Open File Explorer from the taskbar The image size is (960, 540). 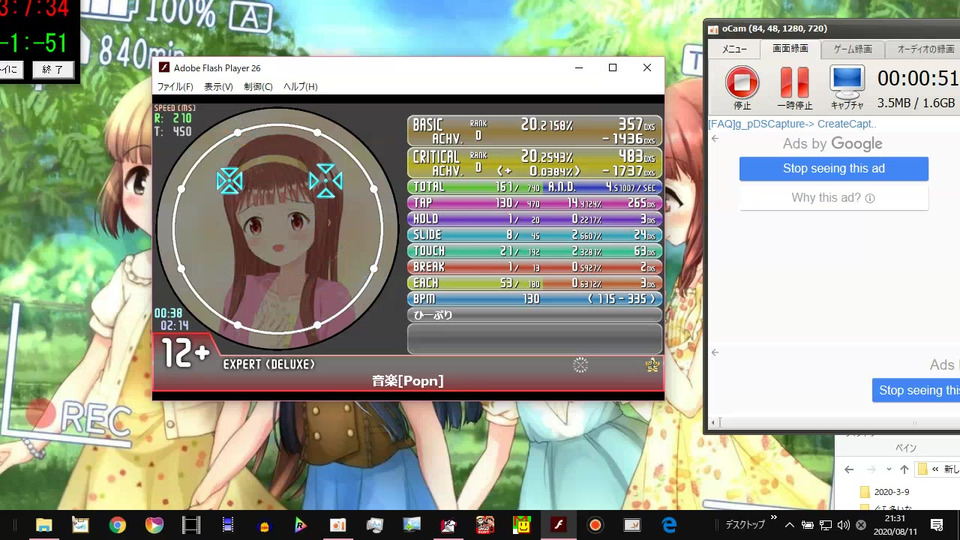click(x=44, y=525)
